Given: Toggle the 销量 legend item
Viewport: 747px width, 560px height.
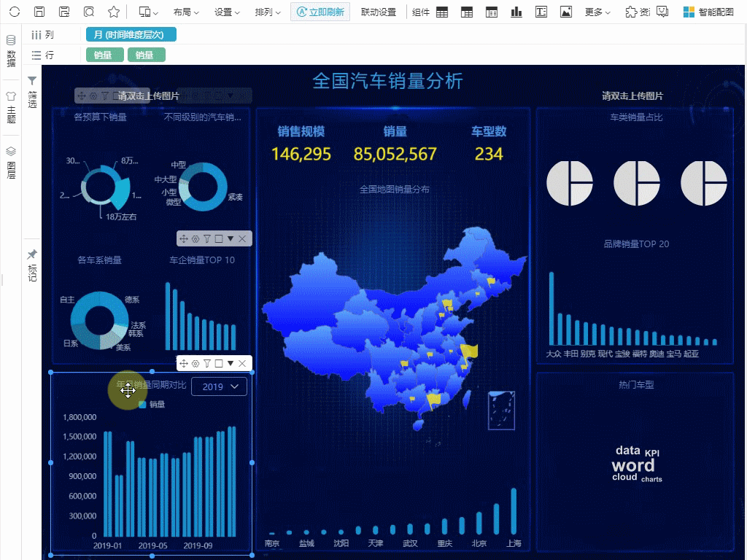Looking at the screenshot, I should (152, 404).
